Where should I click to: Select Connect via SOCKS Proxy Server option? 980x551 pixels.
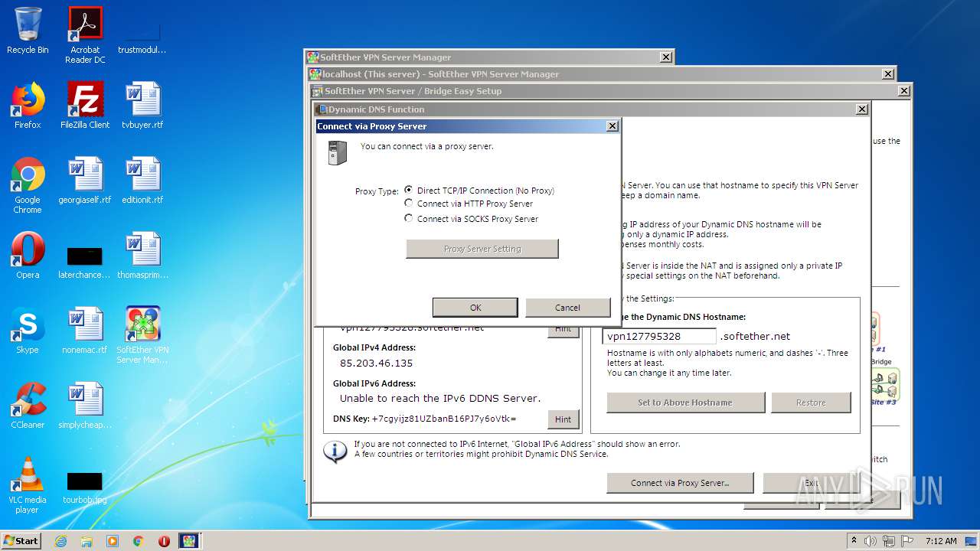pos(472,219)
